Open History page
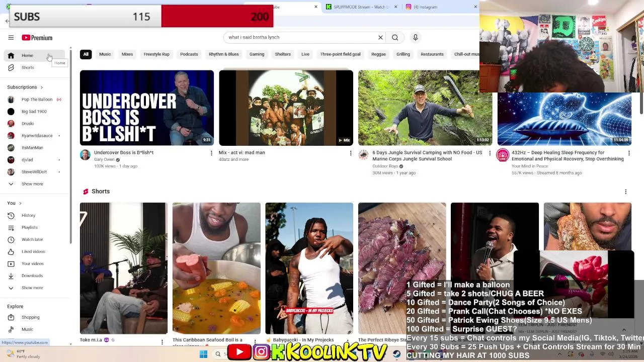The width and height of the screenshot is (644, 362). click(x=34, y=215)
